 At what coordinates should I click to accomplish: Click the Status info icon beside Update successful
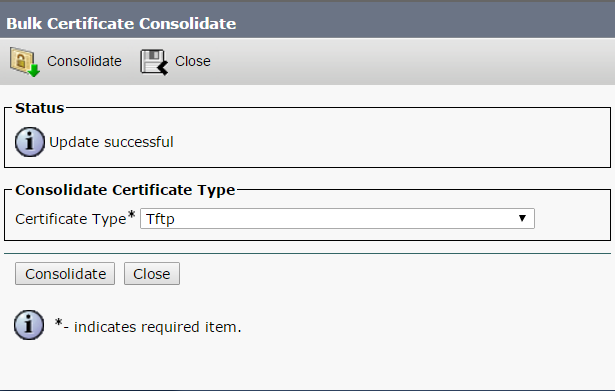tap(30, 142)
